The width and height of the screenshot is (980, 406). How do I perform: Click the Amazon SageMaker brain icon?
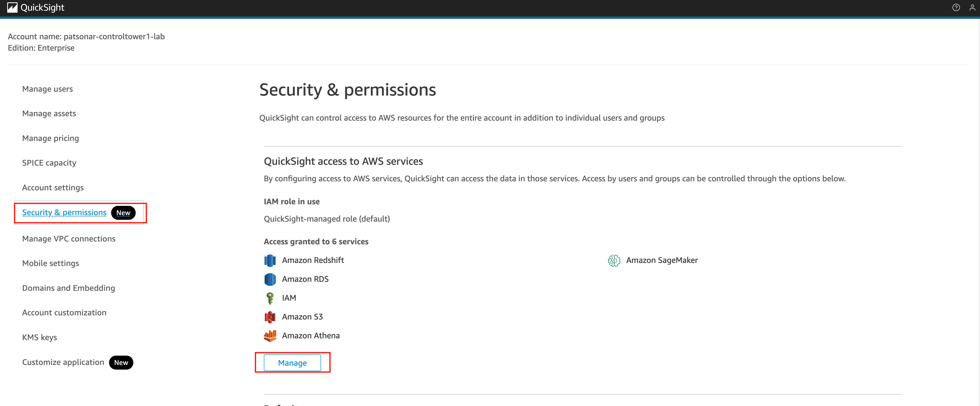click(x=614, y=261)
